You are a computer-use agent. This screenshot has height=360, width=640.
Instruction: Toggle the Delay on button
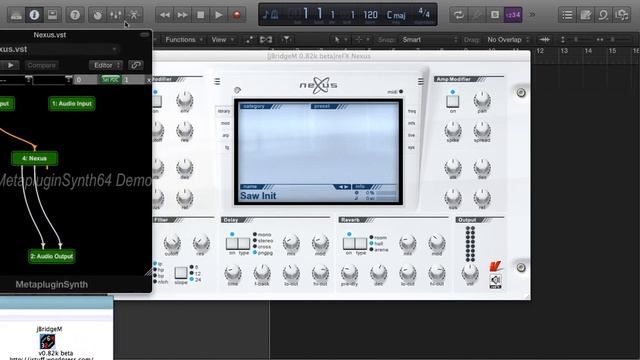(x=232, y=243)
